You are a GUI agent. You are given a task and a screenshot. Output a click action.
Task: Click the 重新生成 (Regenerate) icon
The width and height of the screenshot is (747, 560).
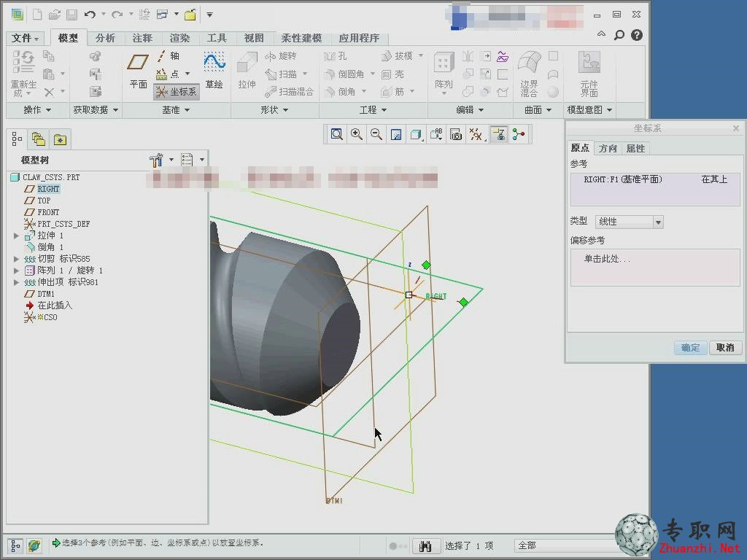click(x=23, y=74)
